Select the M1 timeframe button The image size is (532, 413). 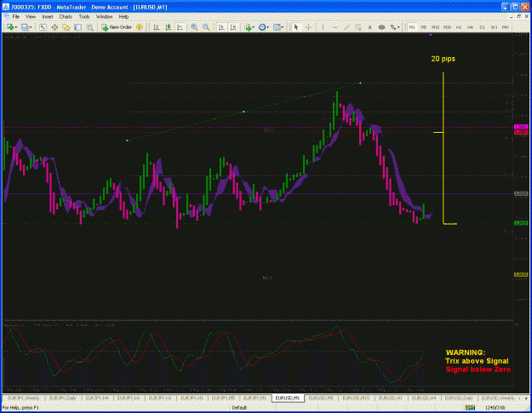pos(412,27)
